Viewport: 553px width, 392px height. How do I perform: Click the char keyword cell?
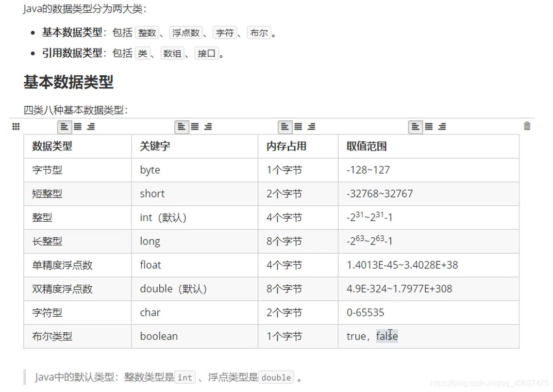[x=195, y=313]
